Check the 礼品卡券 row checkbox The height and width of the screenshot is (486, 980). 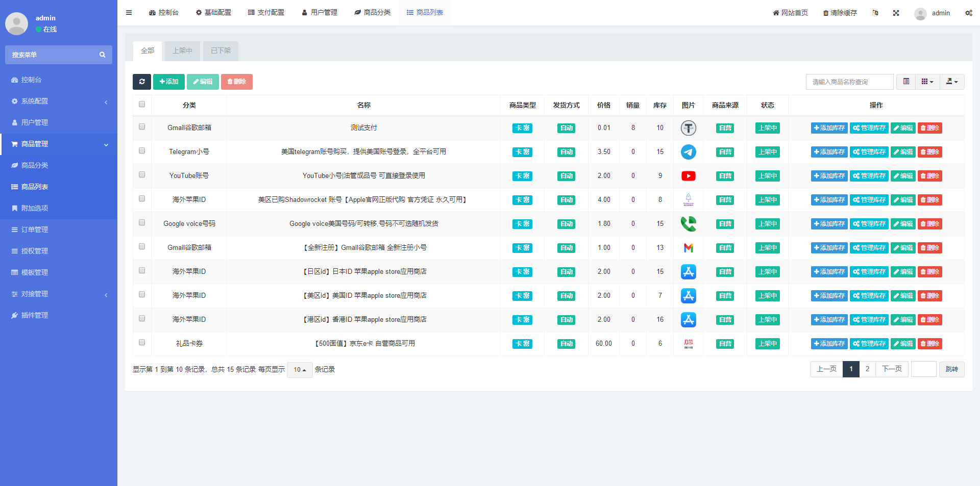pyautogui.click(x=142, y=342)
